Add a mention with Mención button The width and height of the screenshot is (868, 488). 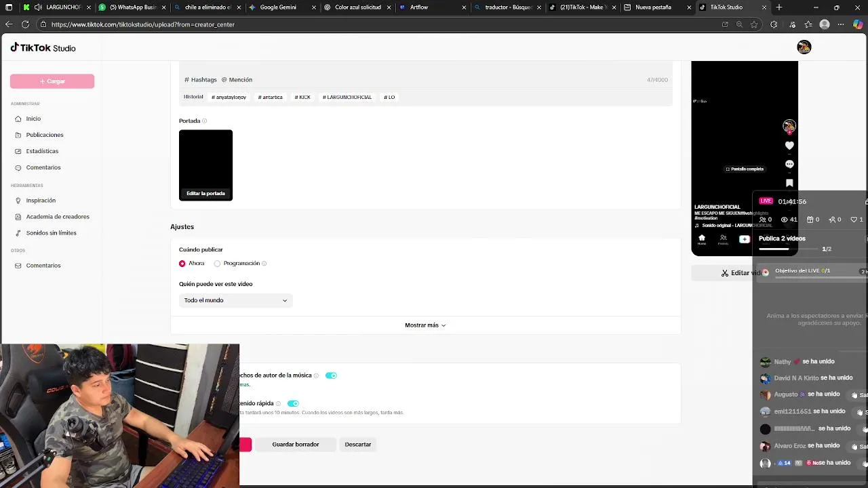click(237, 80)
